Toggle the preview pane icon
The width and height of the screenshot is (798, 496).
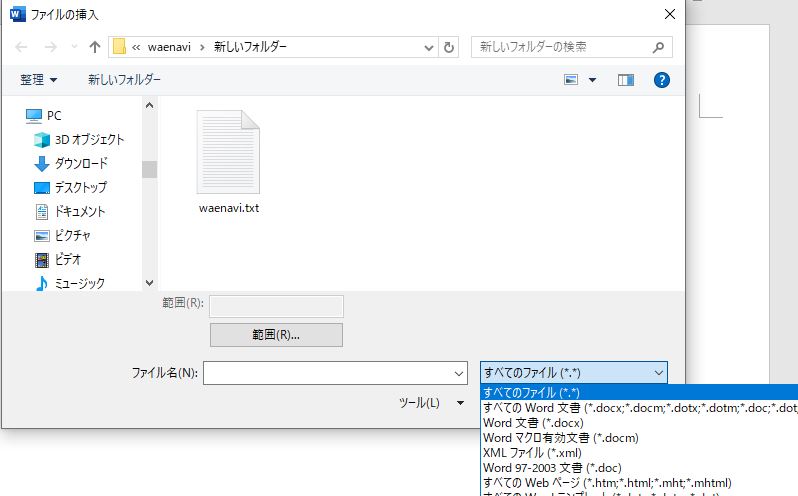coord(625,80)
